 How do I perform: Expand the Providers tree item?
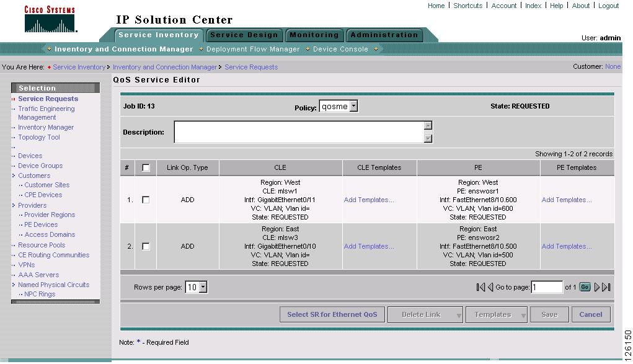point(14,205)
